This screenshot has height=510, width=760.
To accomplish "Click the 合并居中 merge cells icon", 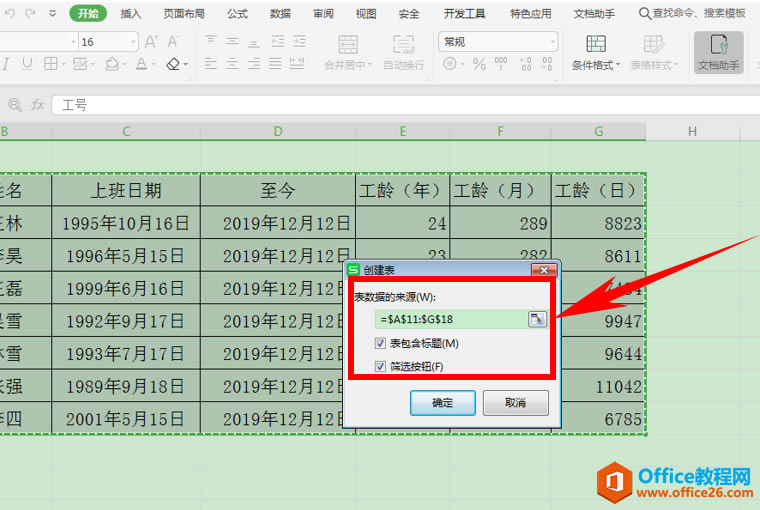I will [x=348, y=45].
